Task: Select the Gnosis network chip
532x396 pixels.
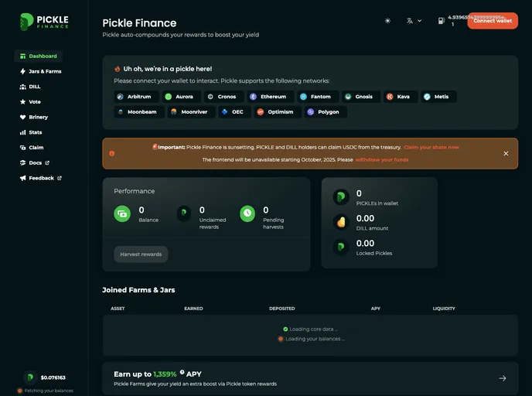Action: click(x=361, y=97)
